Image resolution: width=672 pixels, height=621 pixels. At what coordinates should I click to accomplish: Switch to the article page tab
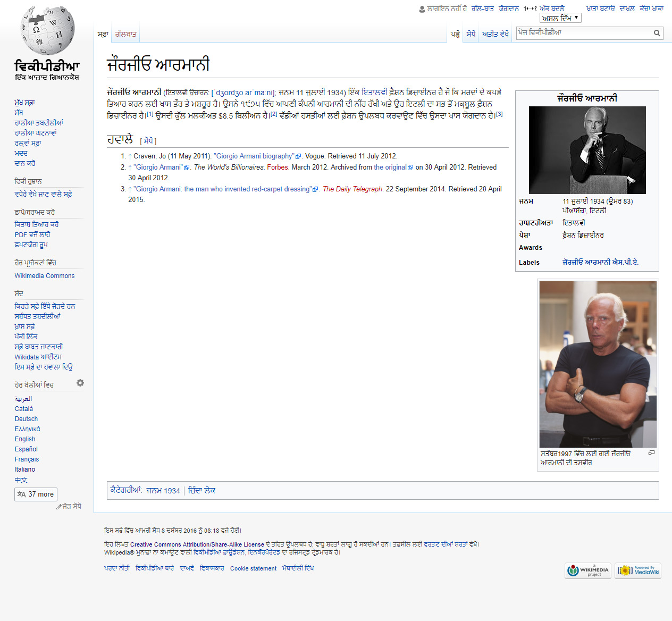[103, 34]
